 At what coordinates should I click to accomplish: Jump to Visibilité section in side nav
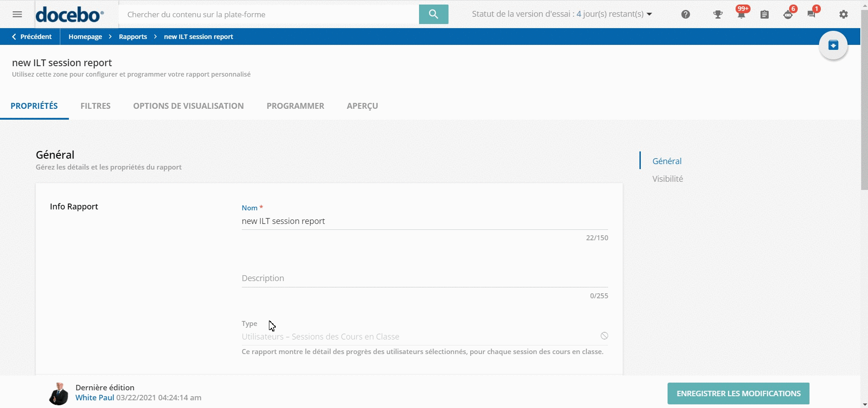(668, 179)
